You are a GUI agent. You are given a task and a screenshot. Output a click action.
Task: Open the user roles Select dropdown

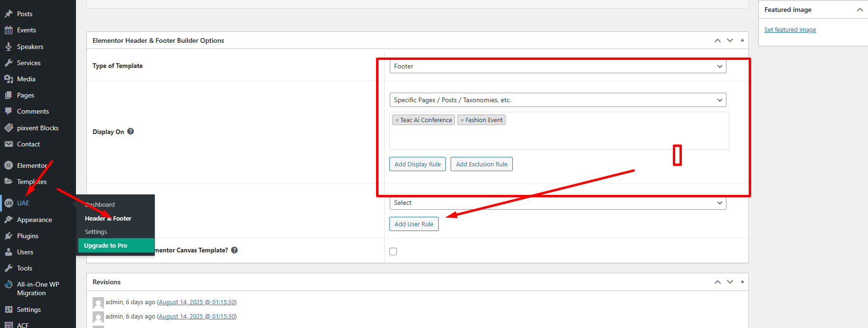(x=557, y=203)
